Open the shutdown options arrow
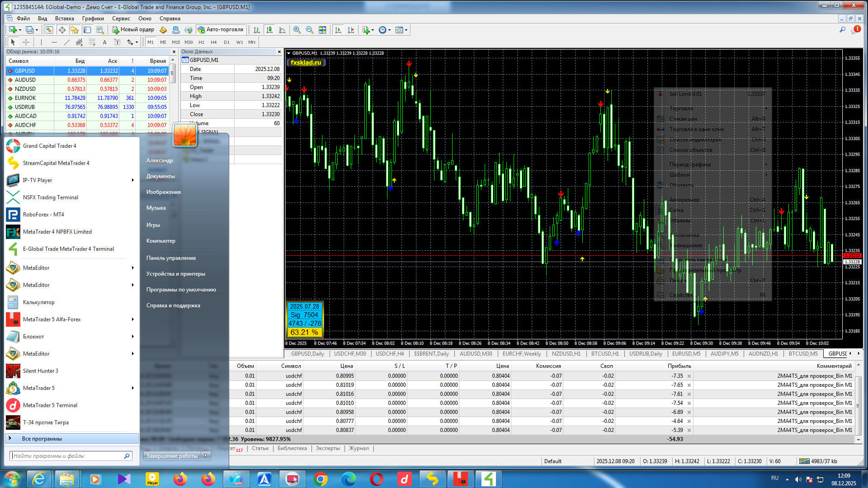868x488 pixels. point(206,456)
